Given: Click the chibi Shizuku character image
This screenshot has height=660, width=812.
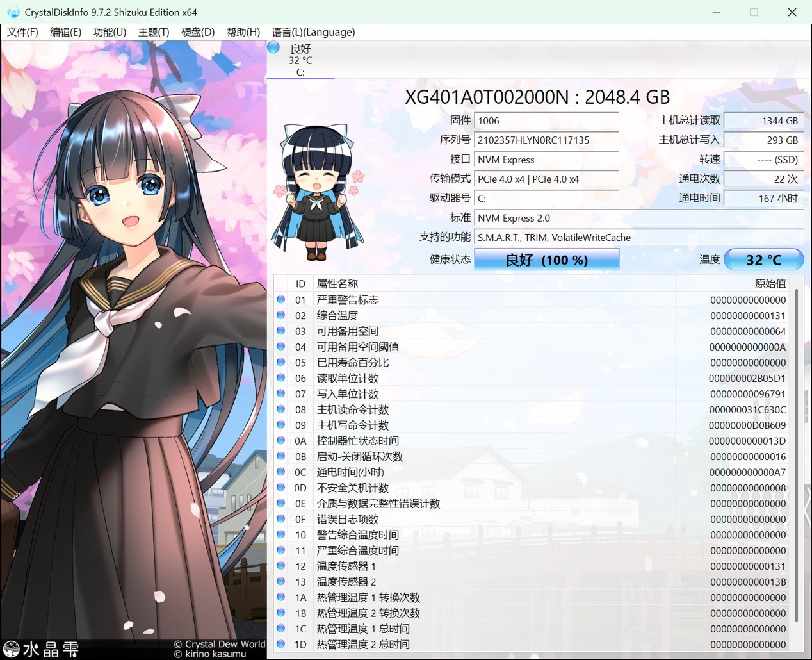Looking at the screenshot, I should pos(318,191).
